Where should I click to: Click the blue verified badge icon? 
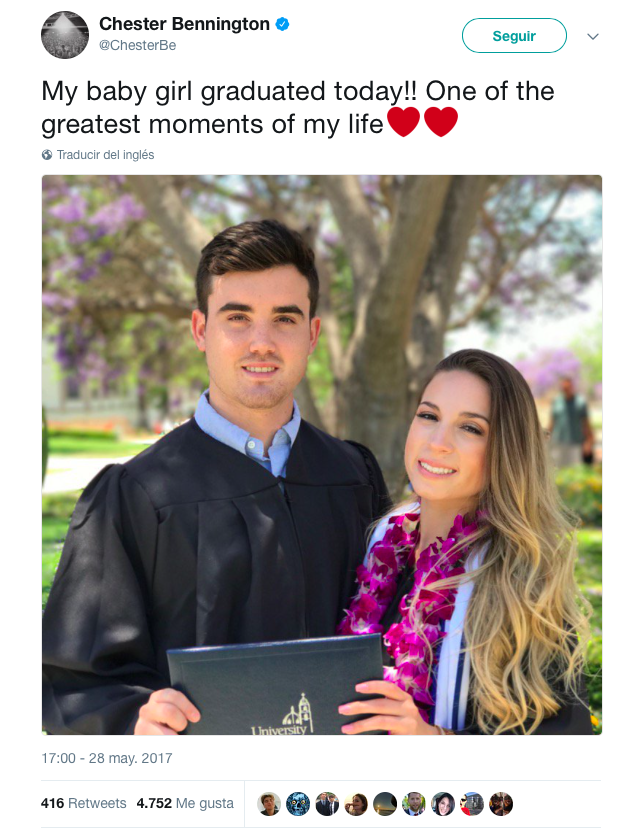[x=282, y=24]
